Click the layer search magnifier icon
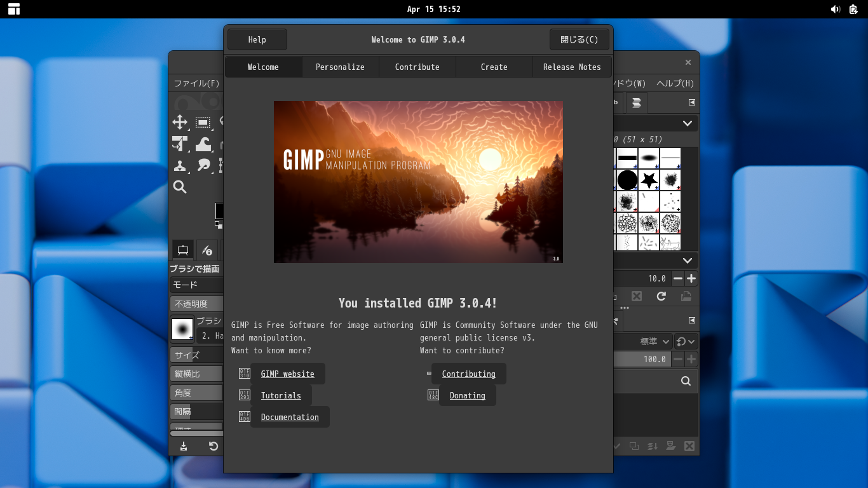 pyautogui.click(x=686, y=381)
